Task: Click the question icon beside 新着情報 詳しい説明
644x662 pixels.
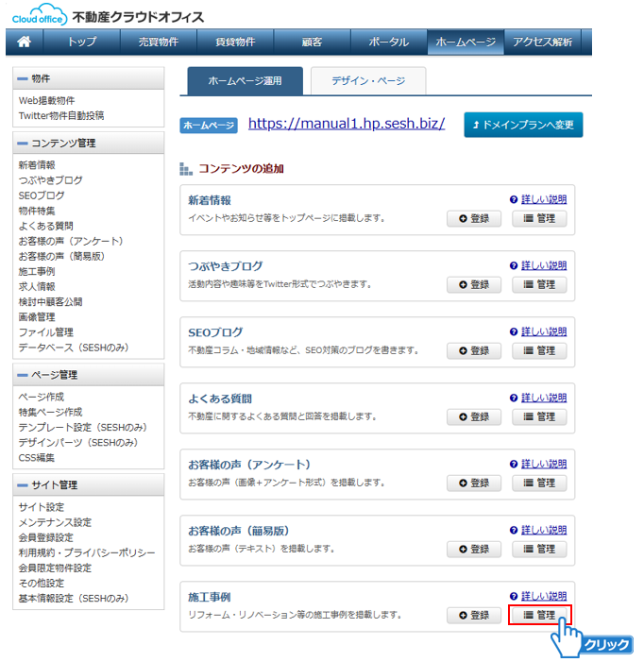Action: (514, 200)
